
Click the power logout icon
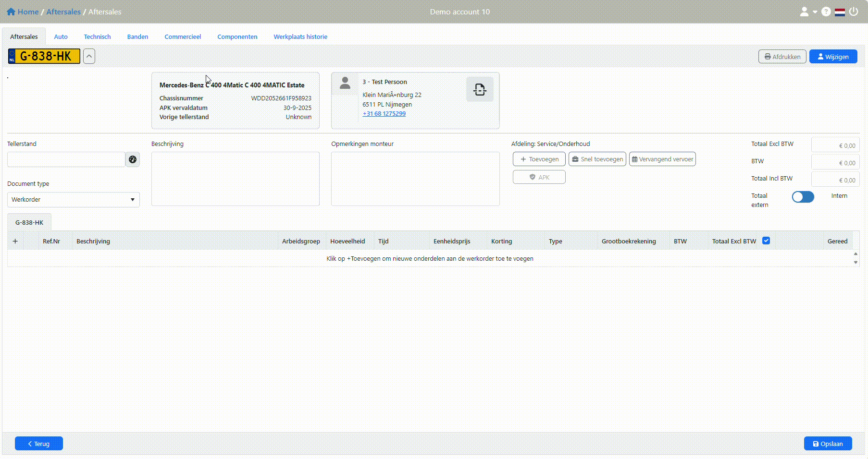coord(854,12)
